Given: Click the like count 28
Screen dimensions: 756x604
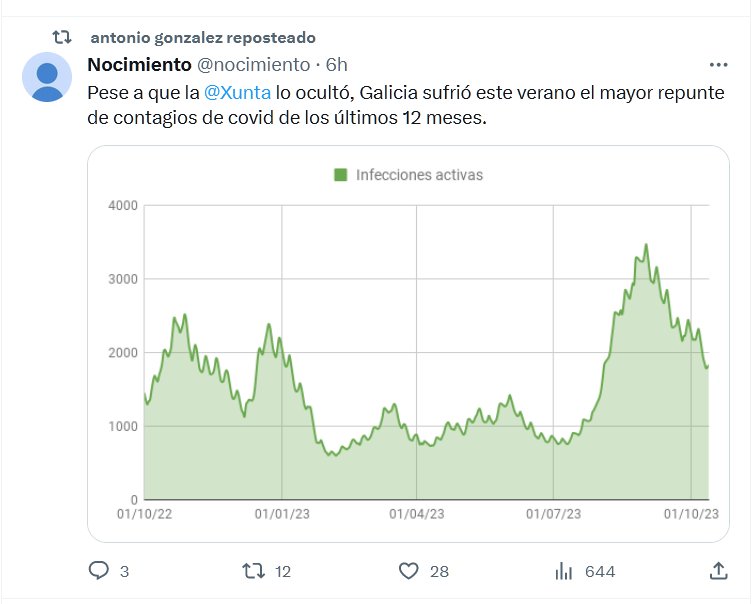Looking at the screenshot, I should [x=437, y=572].
